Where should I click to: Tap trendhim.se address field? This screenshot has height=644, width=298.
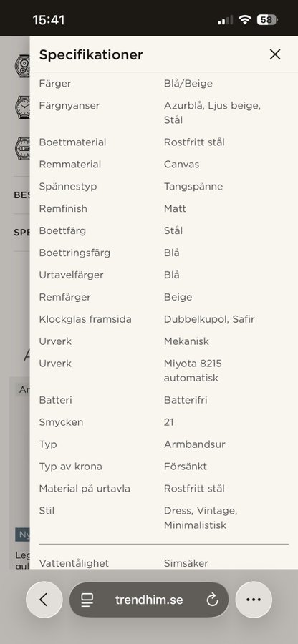[149, 600]
